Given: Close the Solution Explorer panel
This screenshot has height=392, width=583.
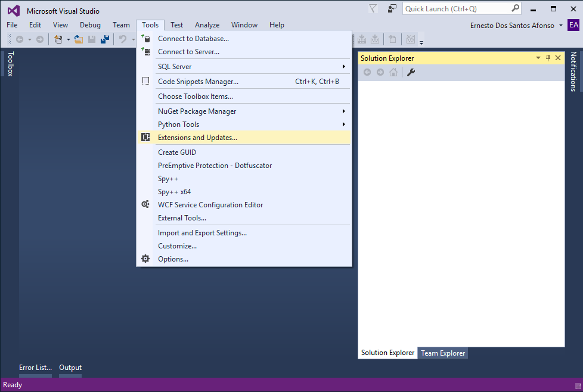Looking at the screenshot, I should coord(558,58).
